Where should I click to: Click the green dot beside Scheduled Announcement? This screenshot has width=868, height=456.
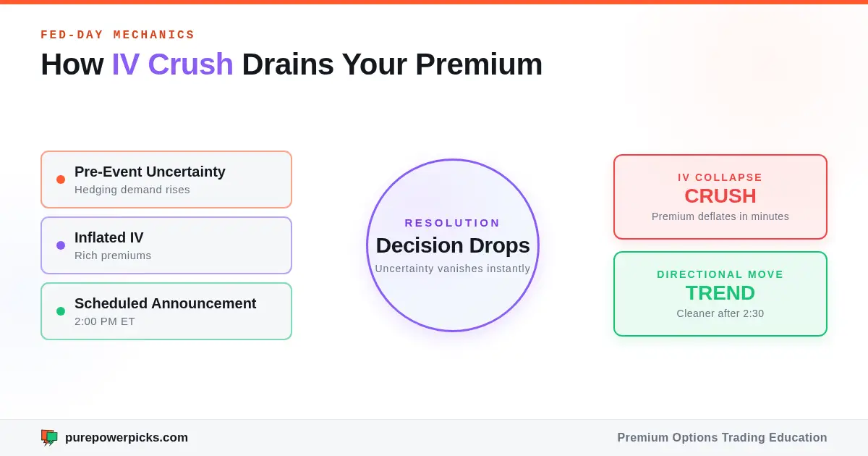pyautogui.click(x=61, y=311)
